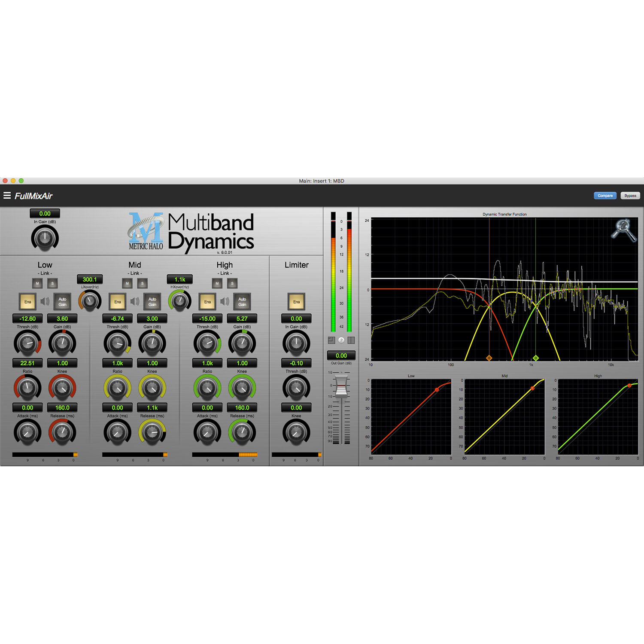Toggle the split panel view icon under the meters

pos(351,340)
